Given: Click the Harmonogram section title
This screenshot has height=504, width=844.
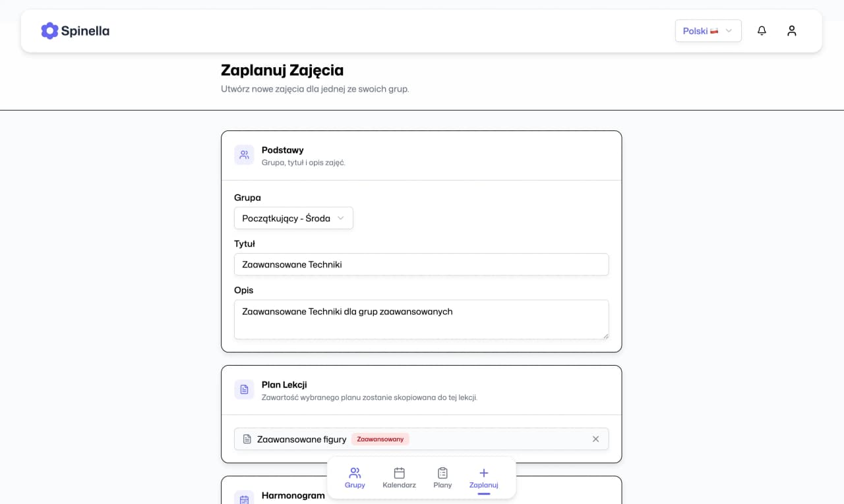Looking at the screenshot, I should pyautogui.click(x=293, y=495).
